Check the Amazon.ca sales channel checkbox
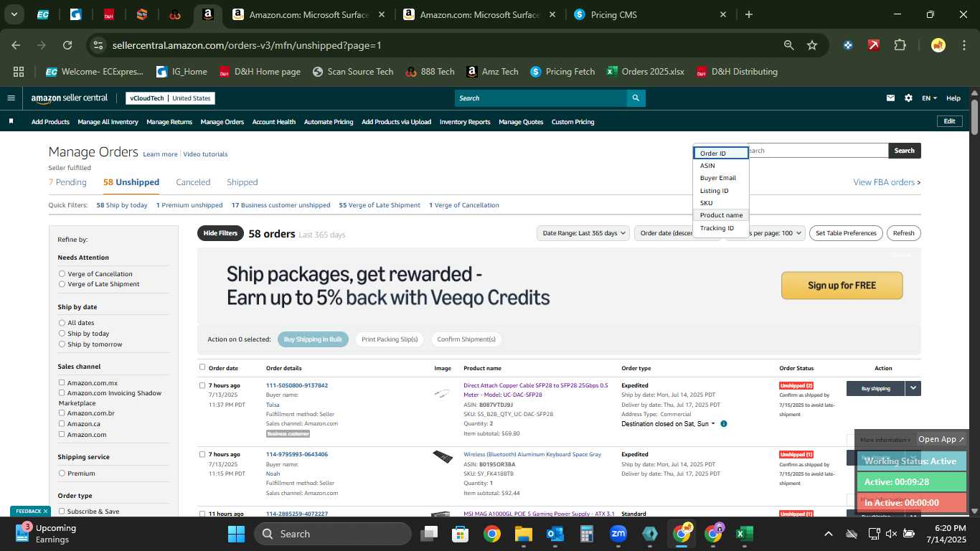The height and width of the screenshot is (551, 980). (62, 424)
